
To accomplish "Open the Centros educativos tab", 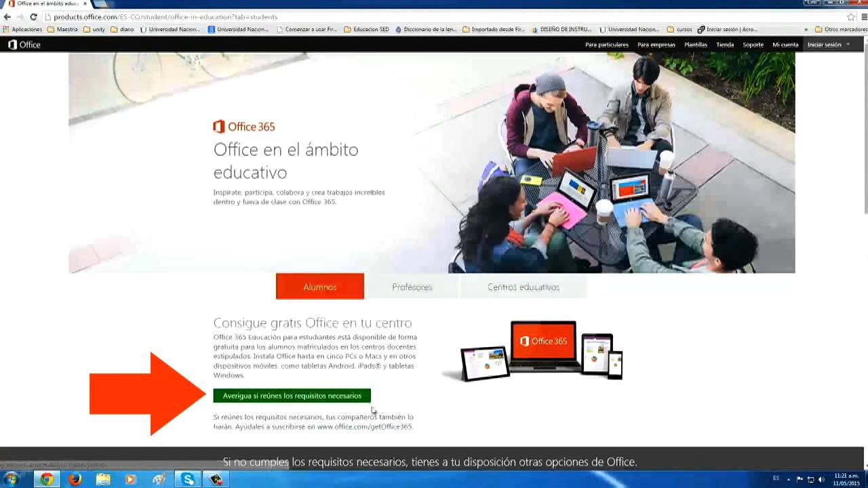I will tap(524, 287).
